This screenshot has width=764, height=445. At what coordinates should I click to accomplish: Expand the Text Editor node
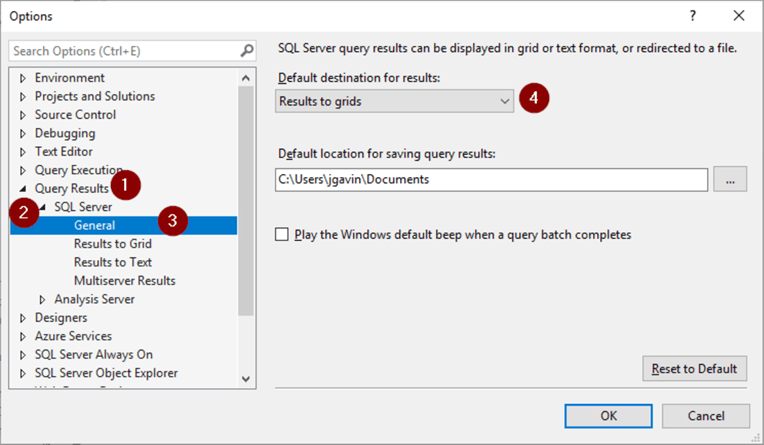[22, 152]
